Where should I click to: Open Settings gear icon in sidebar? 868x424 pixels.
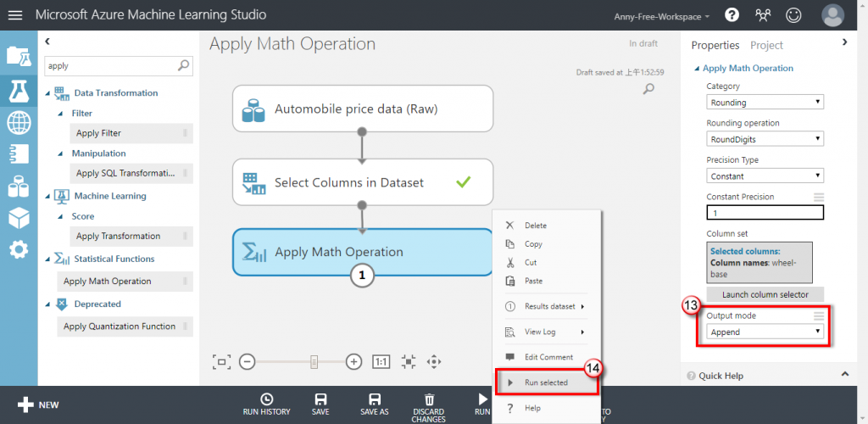(x=19, y=250)
